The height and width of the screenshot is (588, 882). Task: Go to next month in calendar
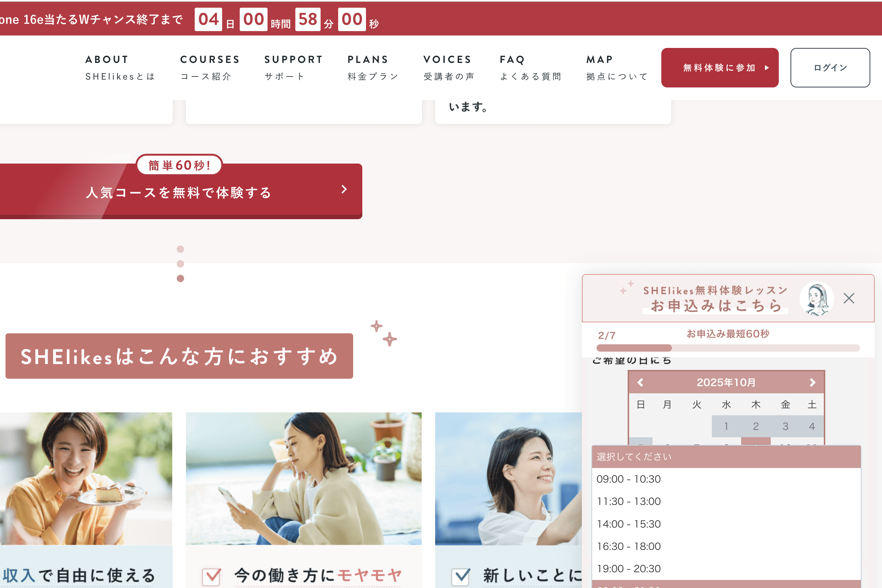pos(812,382)
